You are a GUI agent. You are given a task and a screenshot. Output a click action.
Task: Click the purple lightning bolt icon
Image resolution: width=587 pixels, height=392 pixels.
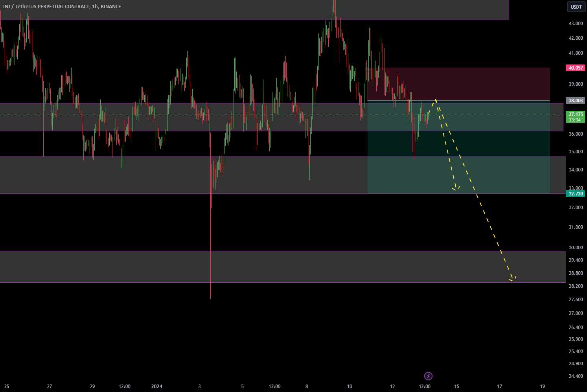tap(428, 376)
